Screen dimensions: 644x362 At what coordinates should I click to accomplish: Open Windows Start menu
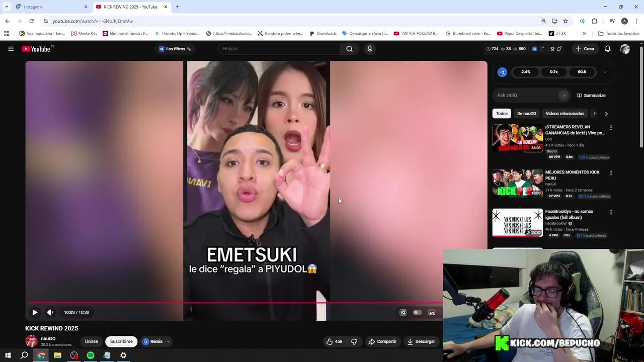[8, 355]
